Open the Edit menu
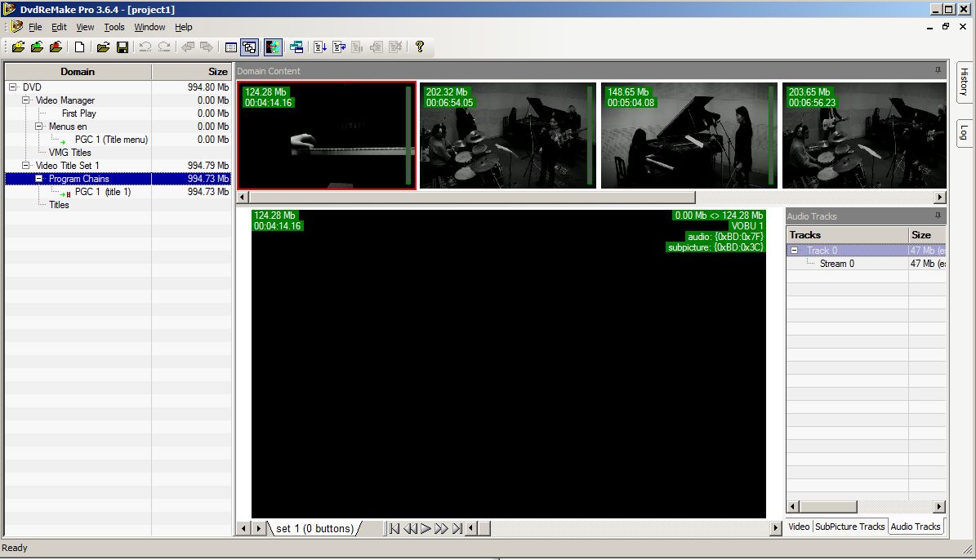The height and width of the screenshot is (560, 976). point(59,28)
